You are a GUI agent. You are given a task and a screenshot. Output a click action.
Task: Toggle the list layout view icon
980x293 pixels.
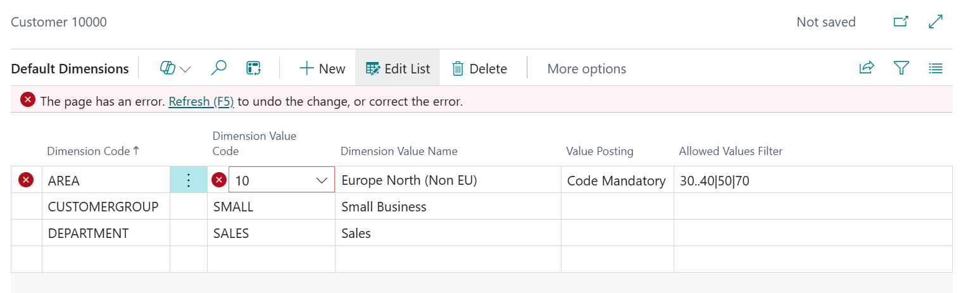click(x=936, y=68)
